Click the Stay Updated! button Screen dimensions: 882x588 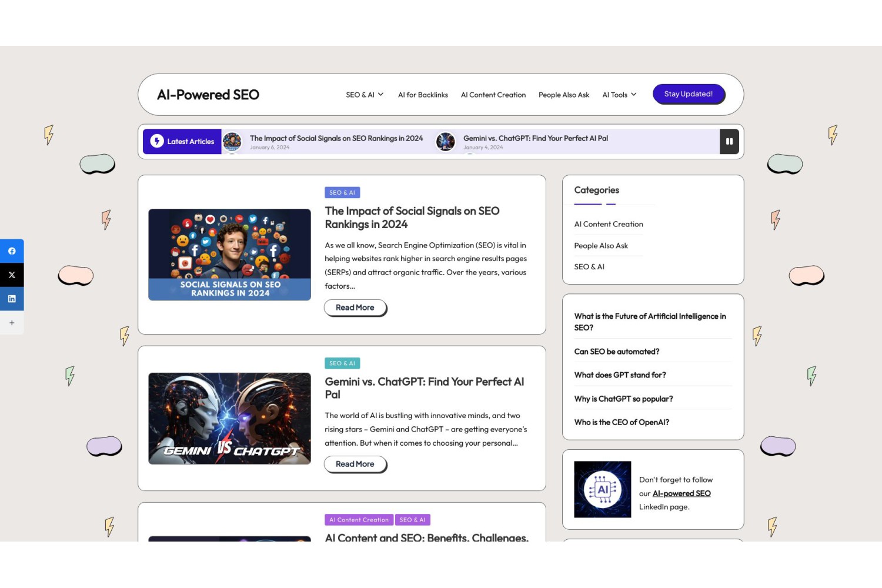pyautogui.click(x=689, y=94)
